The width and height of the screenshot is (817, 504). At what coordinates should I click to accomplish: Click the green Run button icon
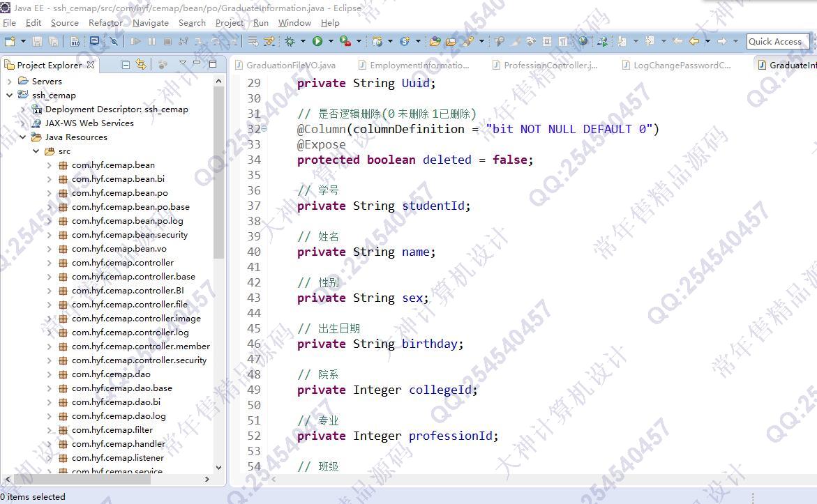coord(317,41)
